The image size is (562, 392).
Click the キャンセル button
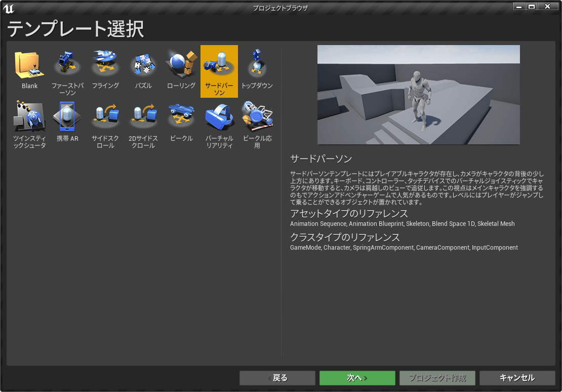(x=517, y=378)
